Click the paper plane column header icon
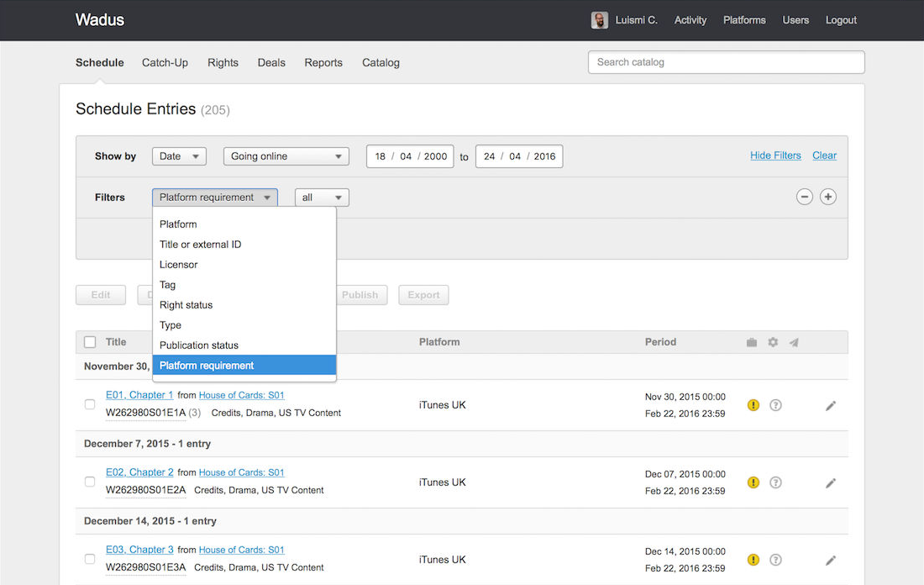This screenshot has width=924, height=585. pyautogui.click(x=794, y=343)
